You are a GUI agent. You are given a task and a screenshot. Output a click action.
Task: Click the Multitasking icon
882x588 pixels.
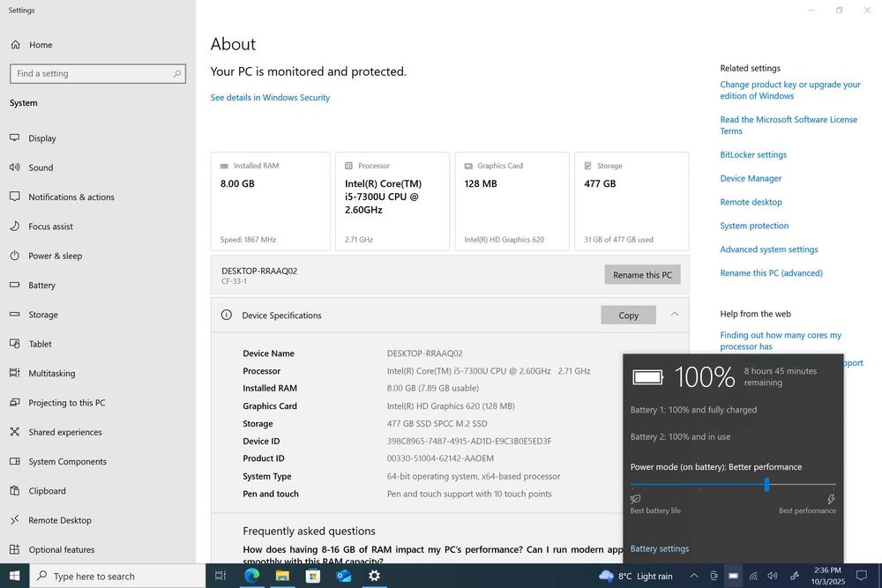15,373
